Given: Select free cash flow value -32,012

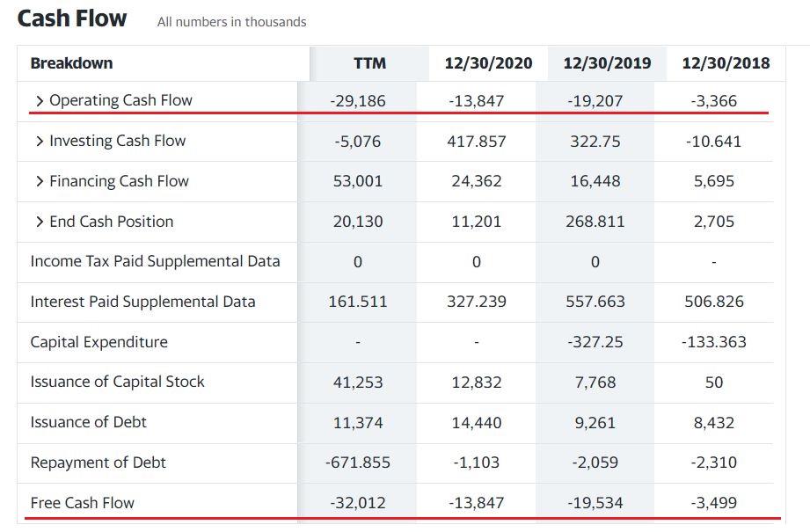Looking at the screenshot, I should pos(357,503).
